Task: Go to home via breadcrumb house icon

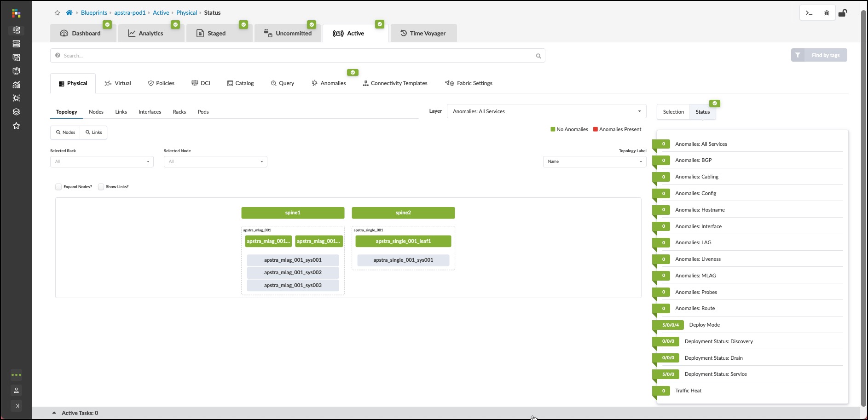Action: tap(69, 13)
